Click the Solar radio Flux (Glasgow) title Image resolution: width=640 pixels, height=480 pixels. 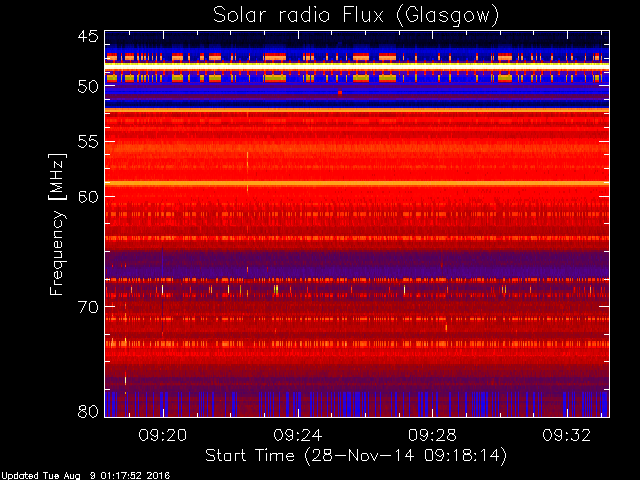click(356, 15)
